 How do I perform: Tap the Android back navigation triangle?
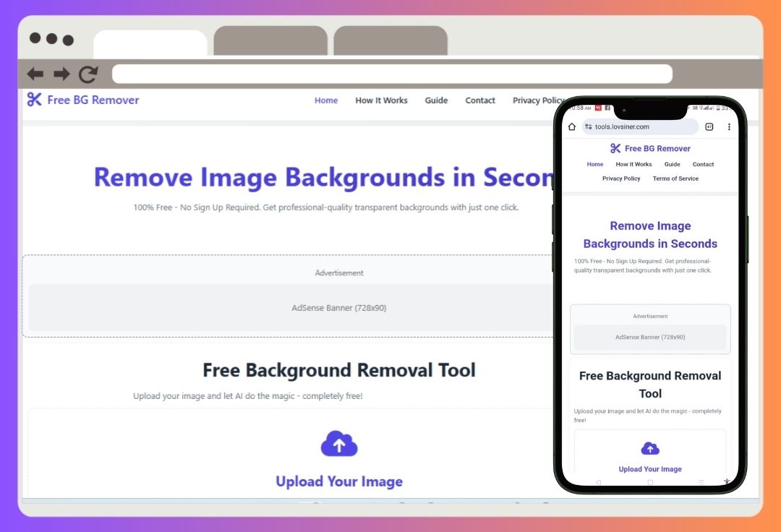click(598, 481)
